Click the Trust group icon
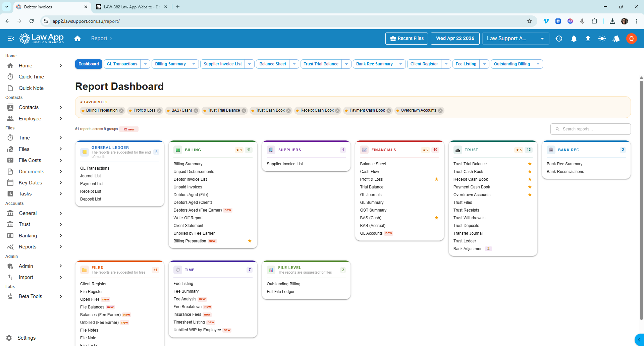The height and width of the screenshot is (346, 644). (x=458, y=150)
